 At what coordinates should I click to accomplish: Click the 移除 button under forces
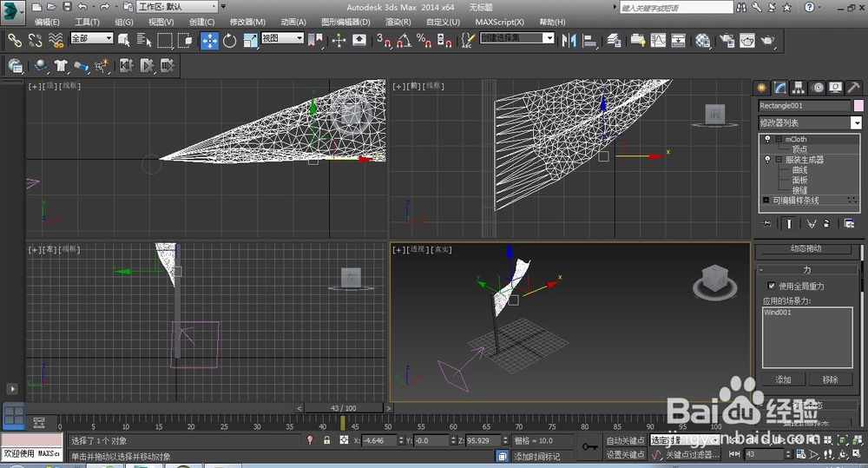(830, 379)
